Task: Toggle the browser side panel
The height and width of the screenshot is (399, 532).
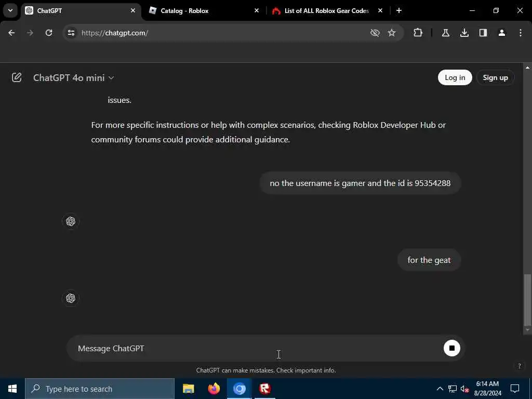Action: pos(483,33)
